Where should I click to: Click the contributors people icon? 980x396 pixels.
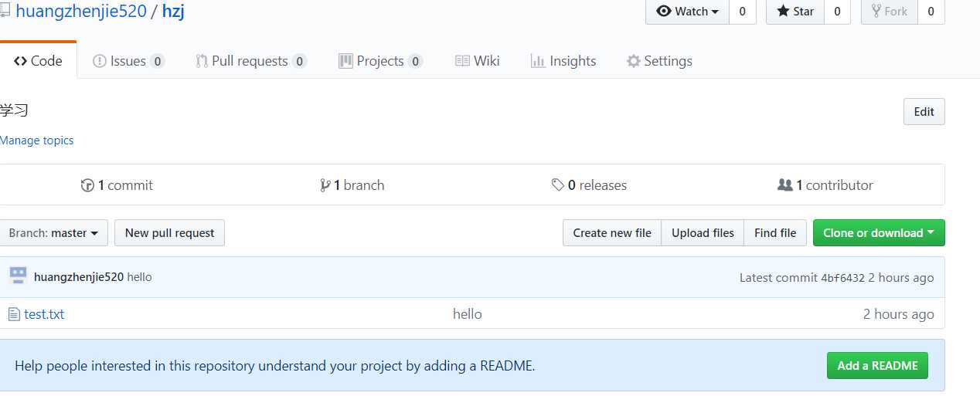[784, 185]
